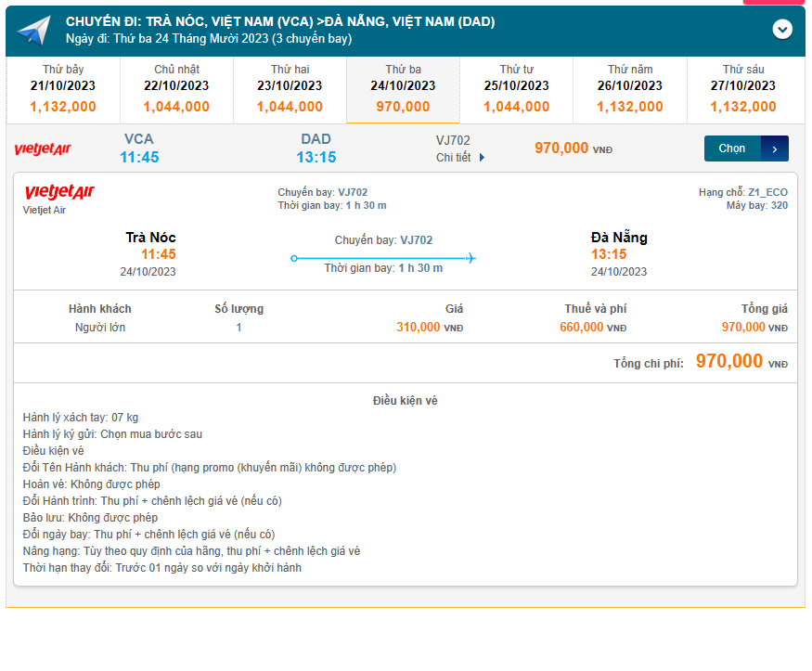Click the route line's starting circle marker
The height and width of the screenshot is (671, 812).
[x=294, y=258]
